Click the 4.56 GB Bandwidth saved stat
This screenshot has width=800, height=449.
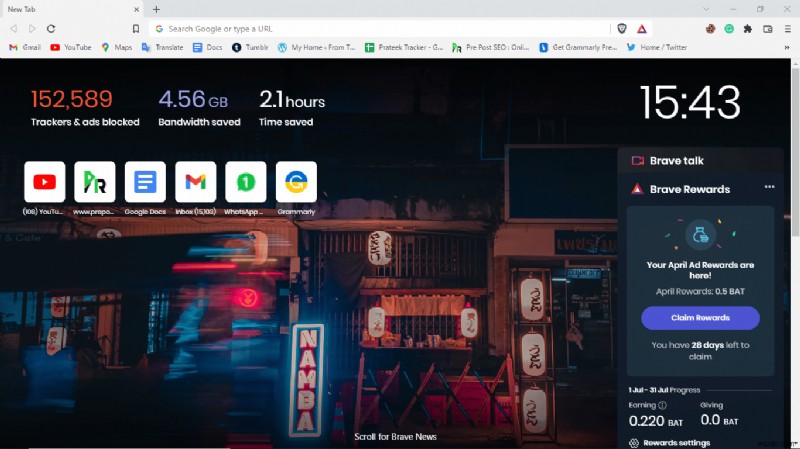(x=199, y=107)
